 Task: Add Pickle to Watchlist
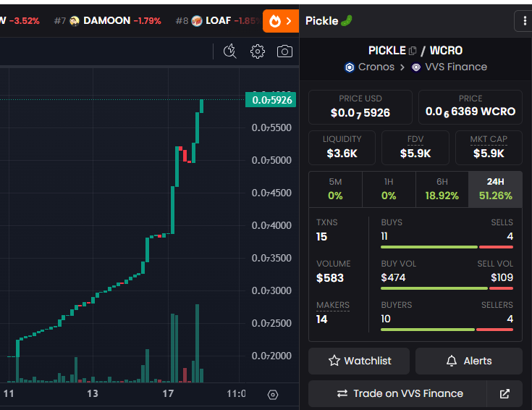point(359,361)
